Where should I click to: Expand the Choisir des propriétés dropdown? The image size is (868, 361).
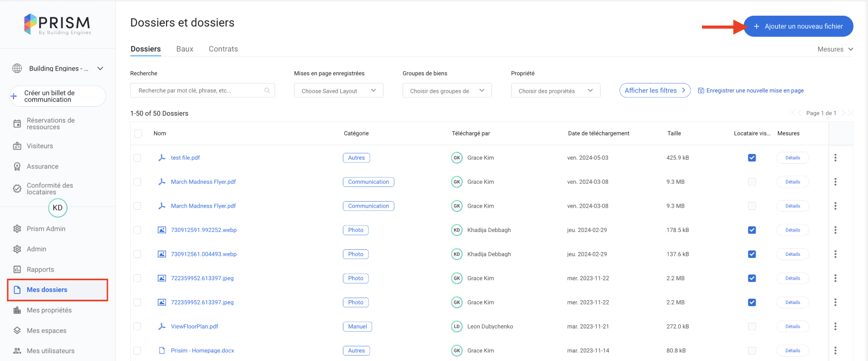tap(556, 91)
